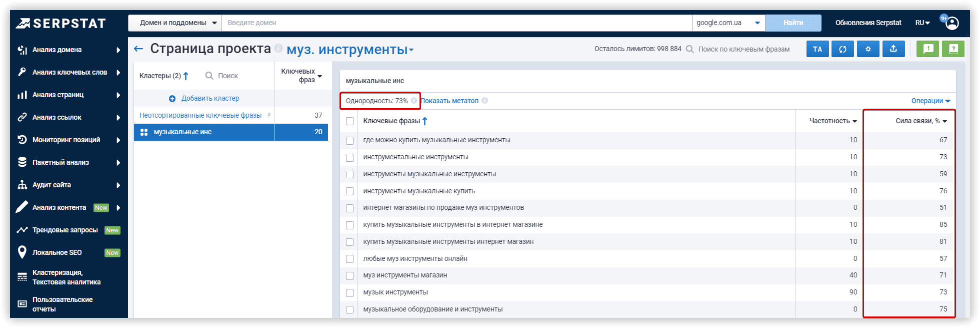Open the google.com.ua search engine dropdown
The image size is (980, 328).
(728, 23)
